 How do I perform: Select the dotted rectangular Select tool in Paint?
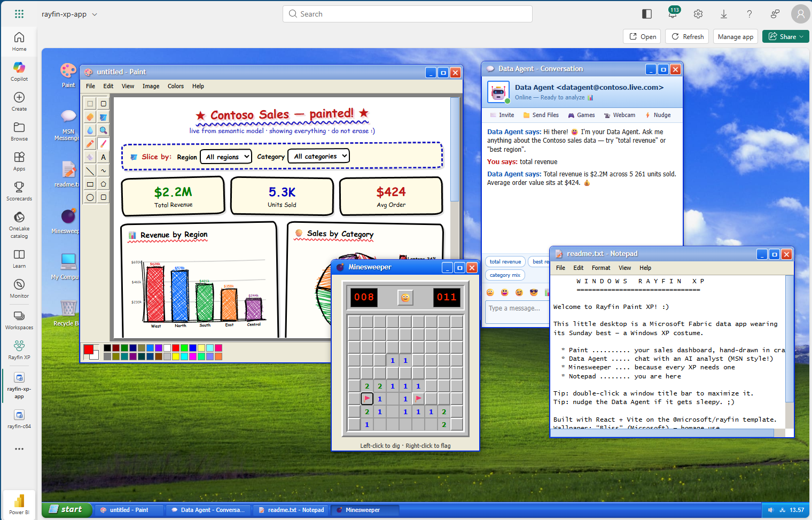[90, 104]
